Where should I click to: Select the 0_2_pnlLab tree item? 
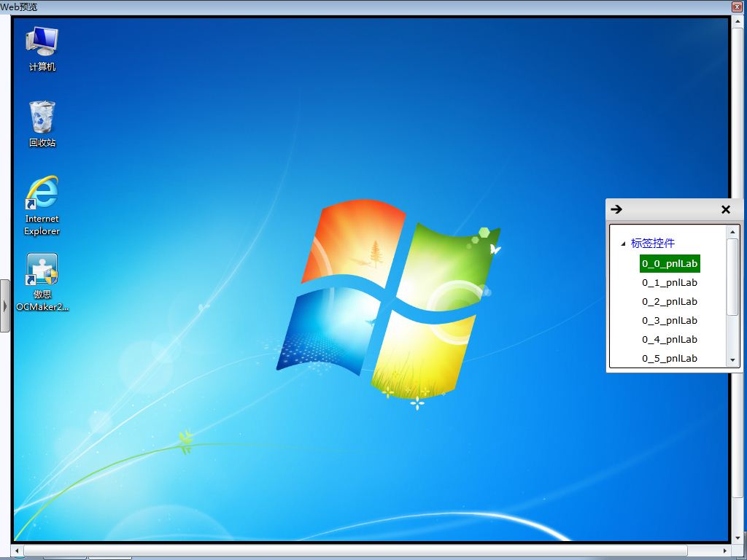[670, 301]
